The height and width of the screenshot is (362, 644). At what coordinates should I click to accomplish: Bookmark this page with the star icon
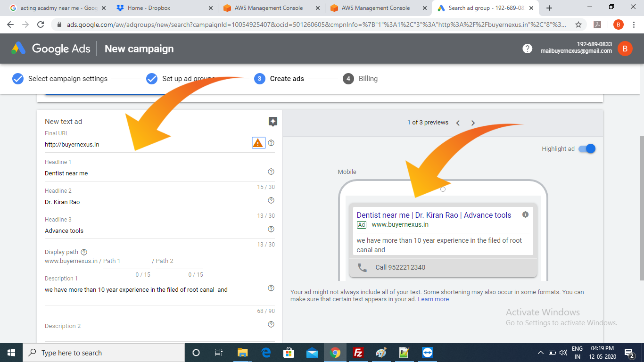pyautogui.click(x=578, y=25)
